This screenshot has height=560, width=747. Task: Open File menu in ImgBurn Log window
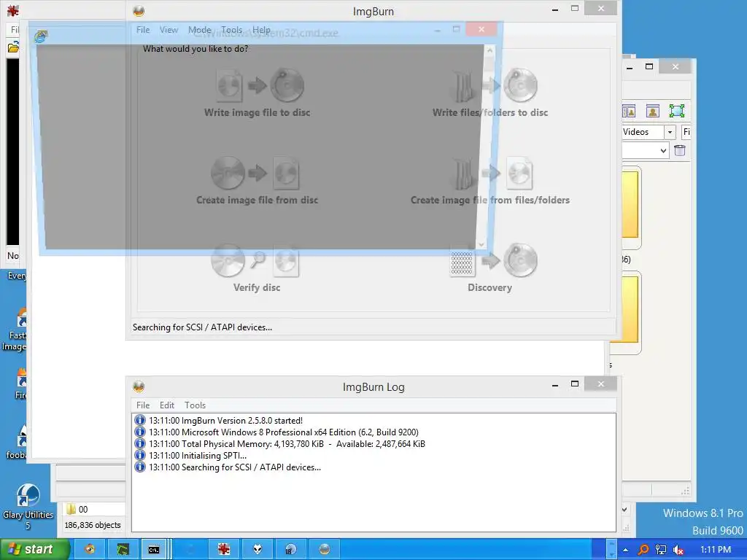click(143, 405)
